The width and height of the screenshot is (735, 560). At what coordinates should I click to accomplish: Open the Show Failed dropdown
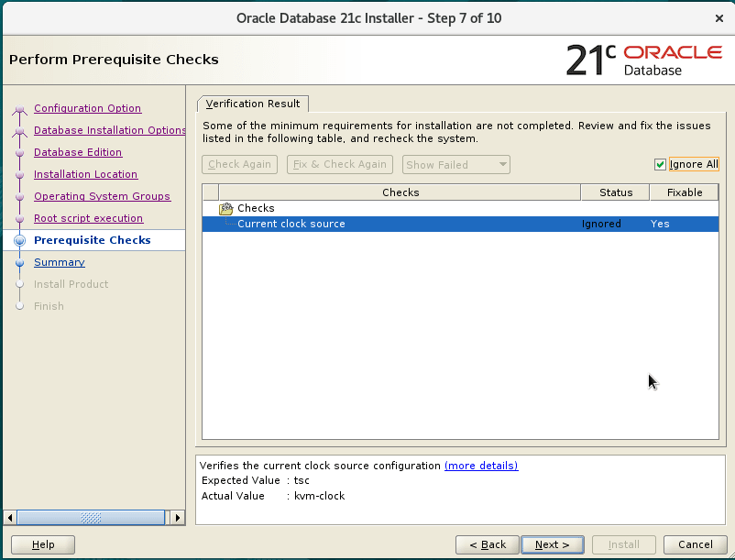456,164
